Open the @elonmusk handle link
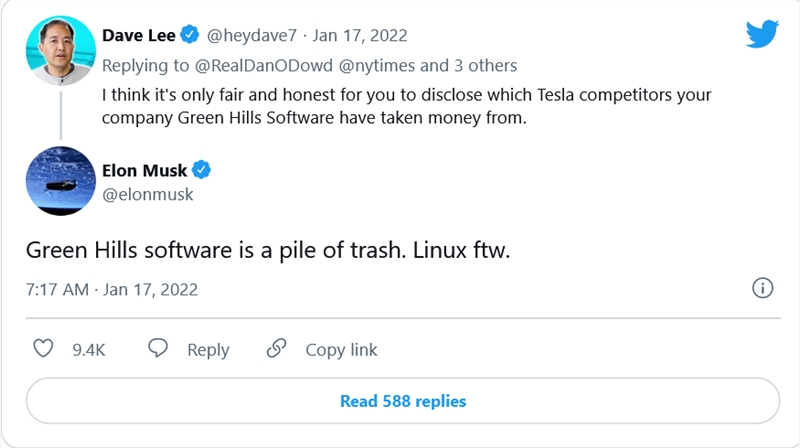 point(147,194)
